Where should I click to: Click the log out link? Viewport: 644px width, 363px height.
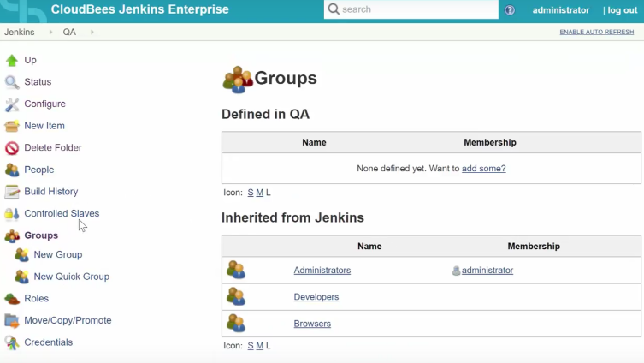(x=623, y=10)
